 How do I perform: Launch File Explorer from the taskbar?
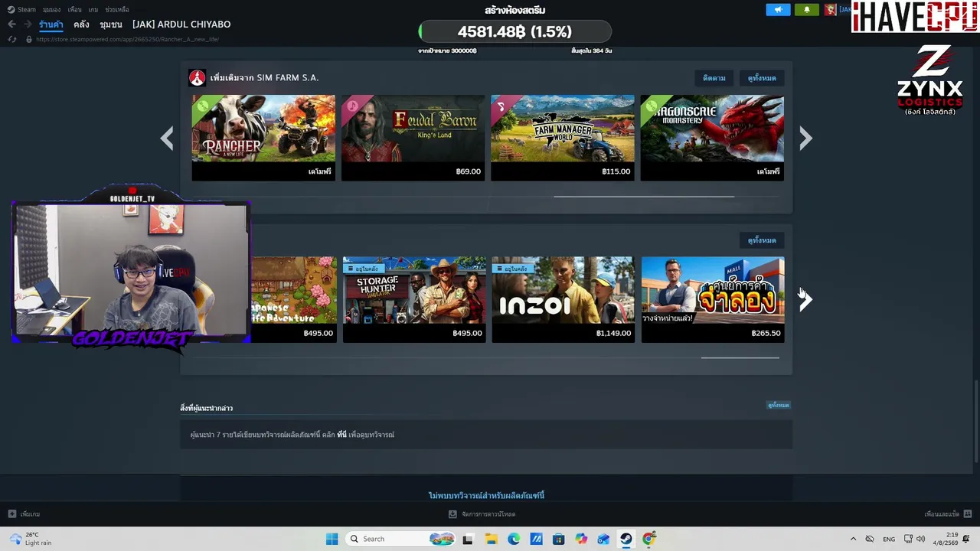click(x=491, y=539)
